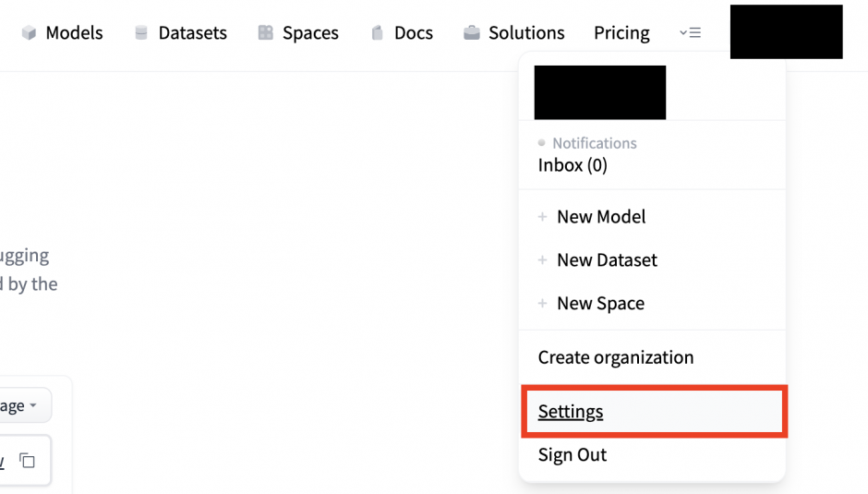The width and height of the screenshot is (868, 494).
Task: Select New Model from the menu
Action: click(601, 217)
